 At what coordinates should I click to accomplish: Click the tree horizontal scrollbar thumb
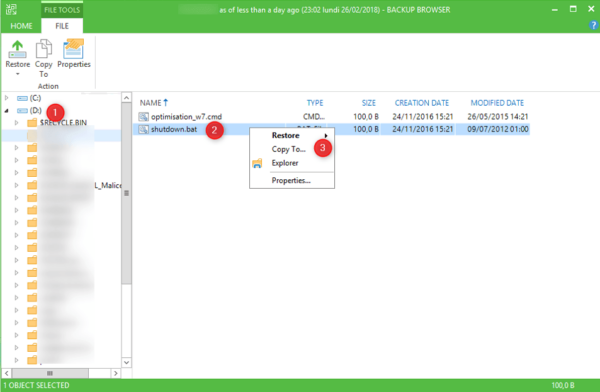pyautogui.click(x=50, y=373)
